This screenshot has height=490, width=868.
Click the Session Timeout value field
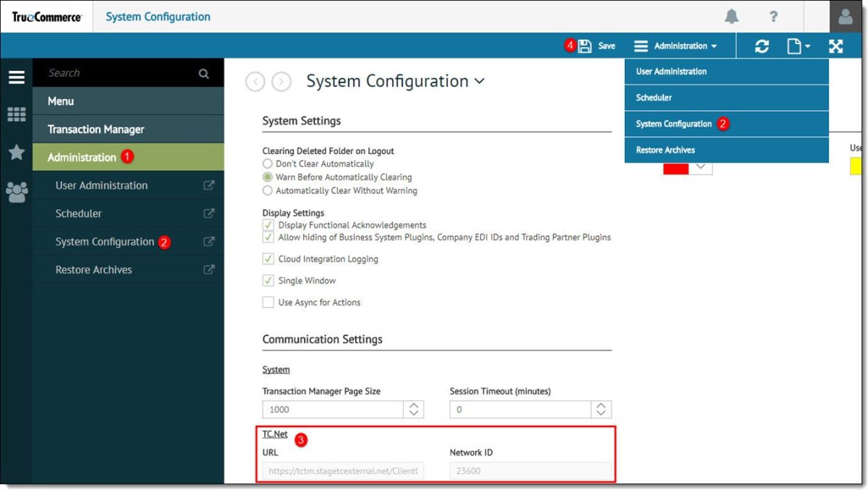click(520, 410)
